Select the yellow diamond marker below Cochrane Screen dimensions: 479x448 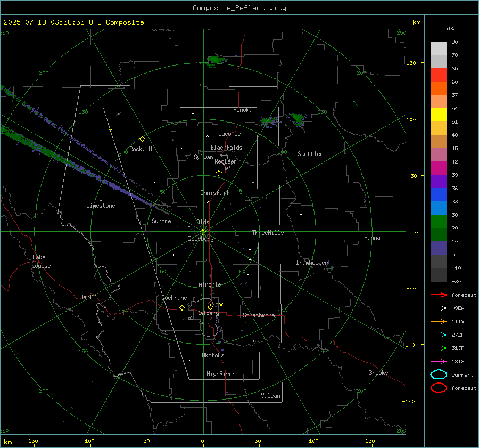point(182,308)
